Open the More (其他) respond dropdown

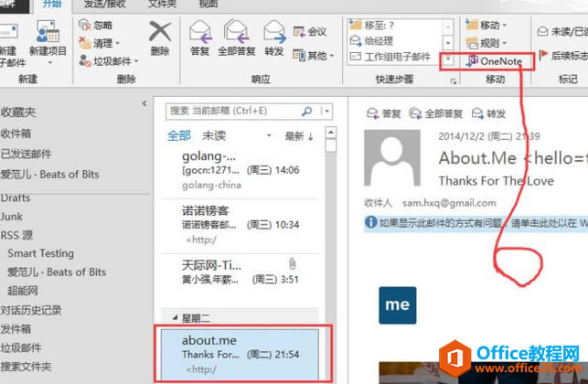[314, 56]
